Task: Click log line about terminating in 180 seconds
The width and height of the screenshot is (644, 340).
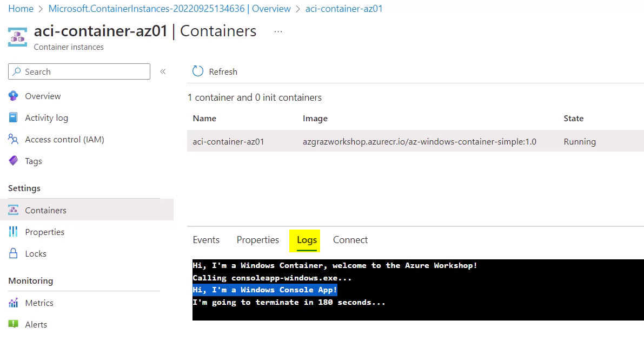Action: (289, 302)
